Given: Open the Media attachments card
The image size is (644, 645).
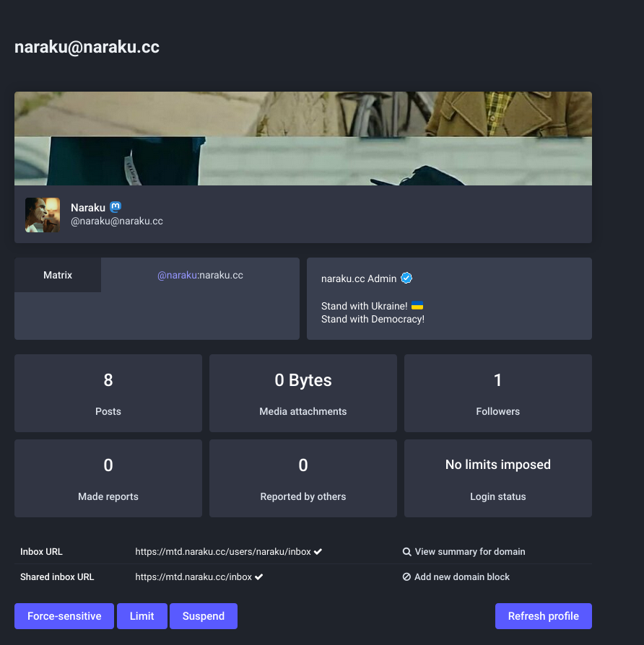Looking at the screenshot, I should coord(303,393).
